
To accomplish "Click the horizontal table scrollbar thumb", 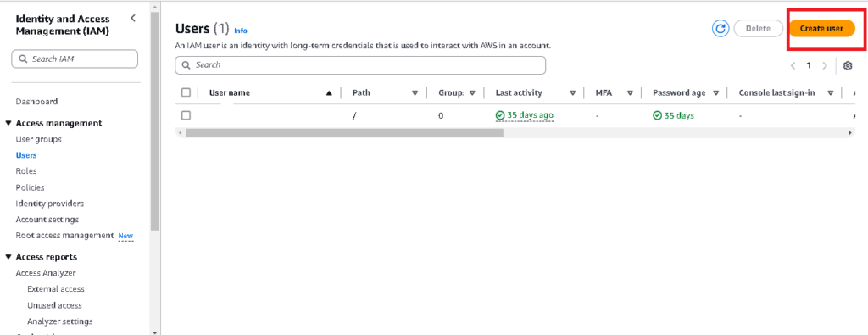I will [344, 133].
